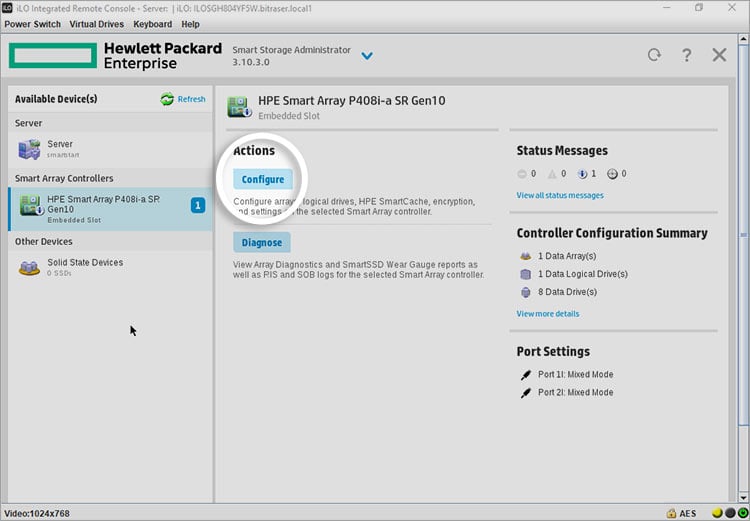Image resolution: width=750 pixels, height=521 pixels.
Task: Open View more details link
Action: coord(548,314)
